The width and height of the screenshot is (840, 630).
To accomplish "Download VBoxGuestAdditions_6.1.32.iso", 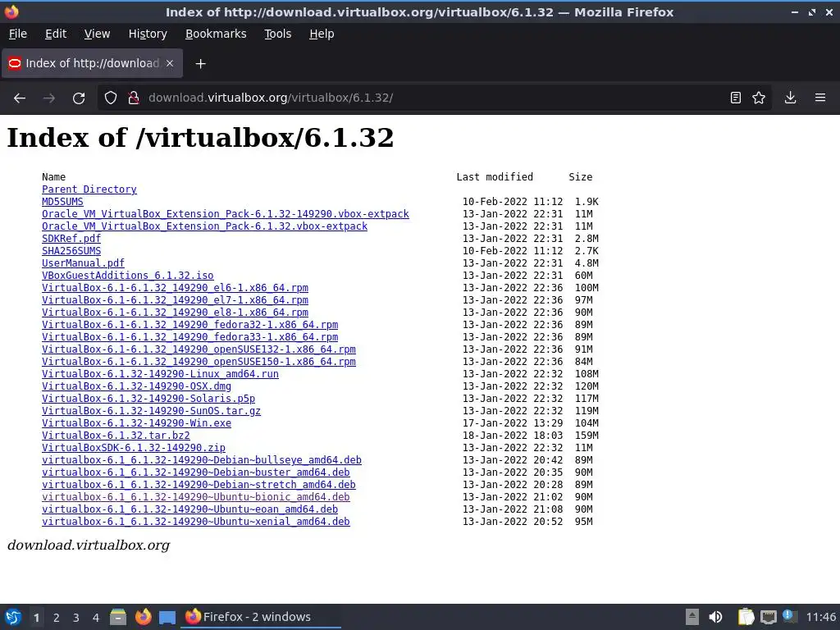I will point(127,276).
